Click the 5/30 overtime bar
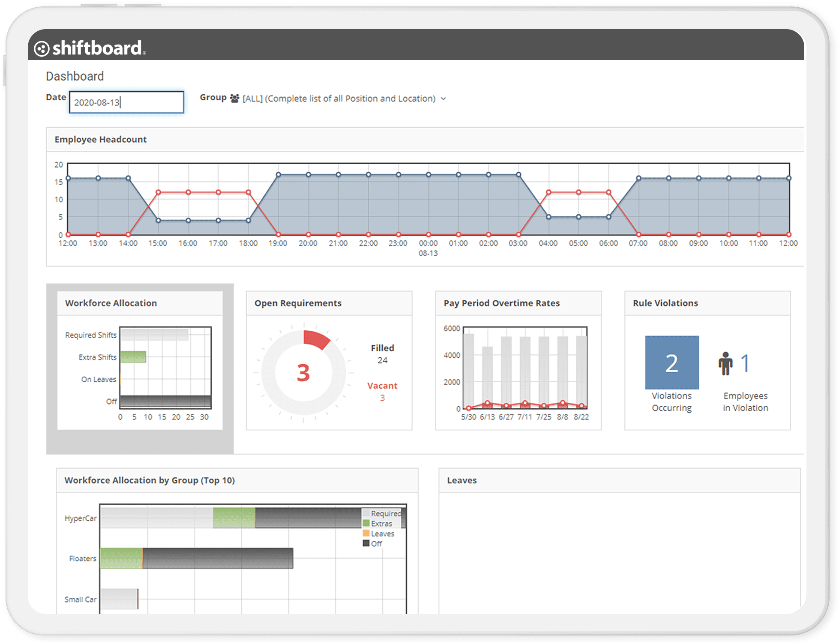This screenshot has height=644, width=839. pyautogui.click(x=469, y=371)
